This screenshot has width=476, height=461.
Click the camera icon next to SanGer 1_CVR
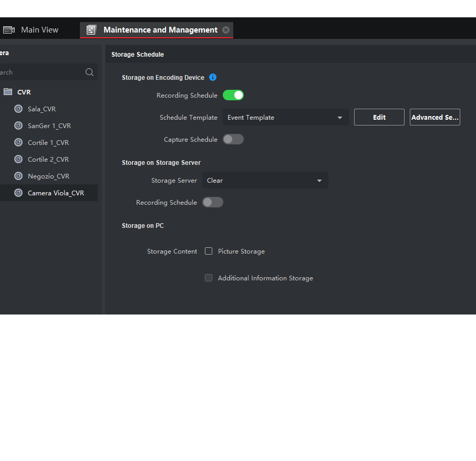point(18,126)
